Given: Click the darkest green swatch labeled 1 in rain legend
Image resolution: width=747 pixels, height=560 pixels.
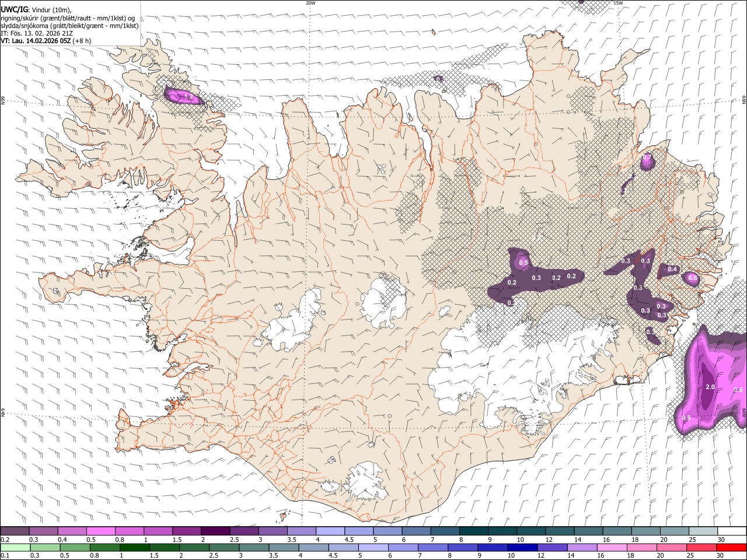Looking at the screenshot, I should (x=134, y=547).
